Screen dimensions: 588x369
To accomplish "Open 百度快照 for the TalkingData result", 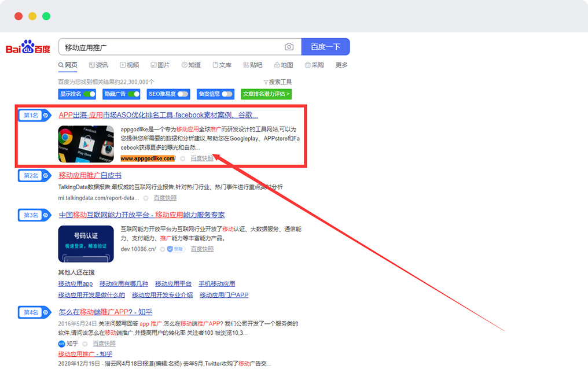I will click(165, 198).
